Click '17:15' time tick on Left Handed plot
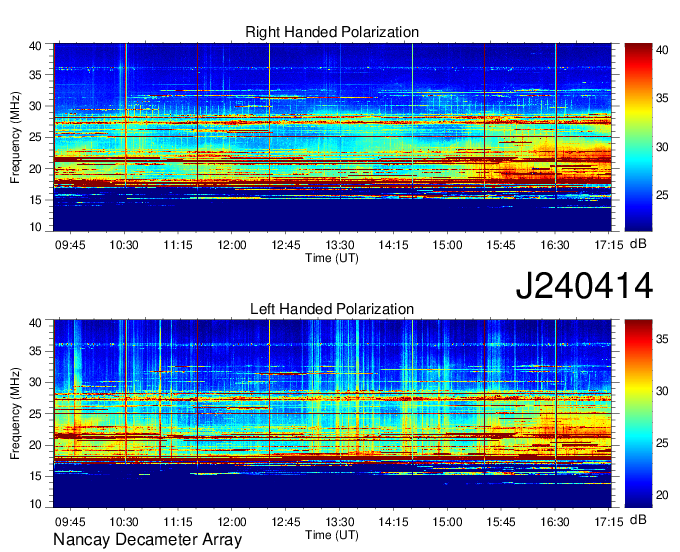The height and width of the screenshot is (552, 680). pyautogui.click(x=608, y=522)
